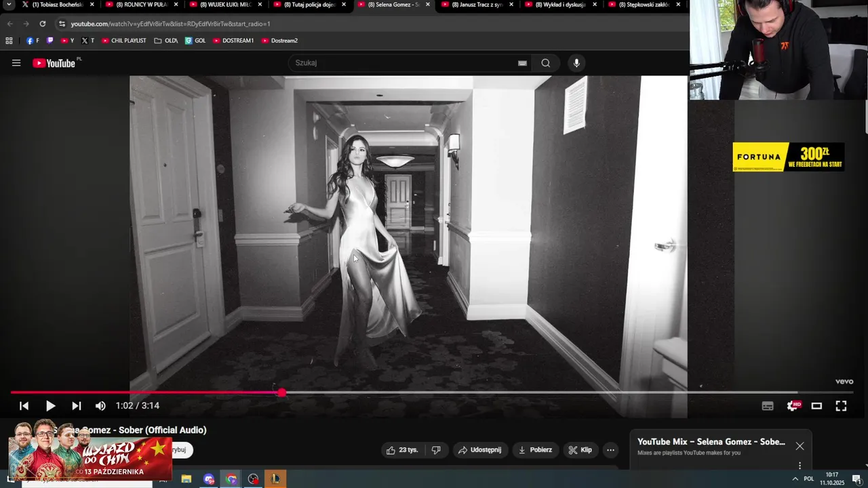
Task: Switch to the Stępkowski tab
Action: 643,5
